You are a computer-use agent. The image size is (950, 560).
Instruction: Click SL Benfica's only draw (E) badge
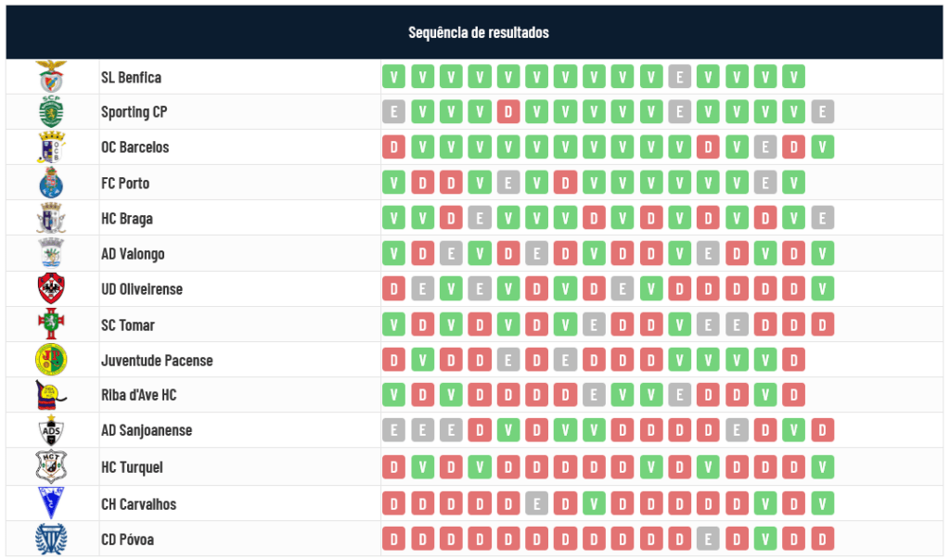tap(679, 77)
